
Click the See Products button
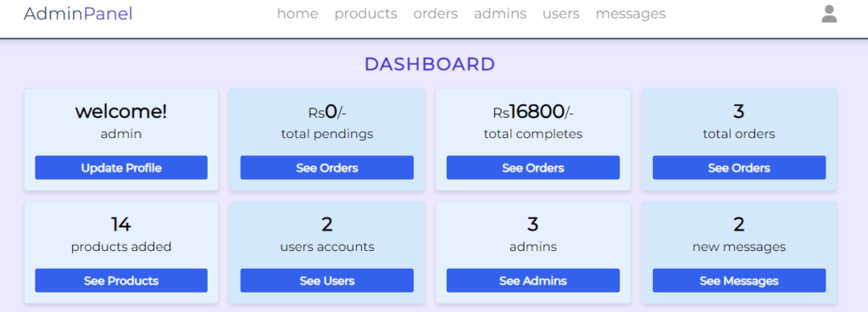[x=121, y=281]
